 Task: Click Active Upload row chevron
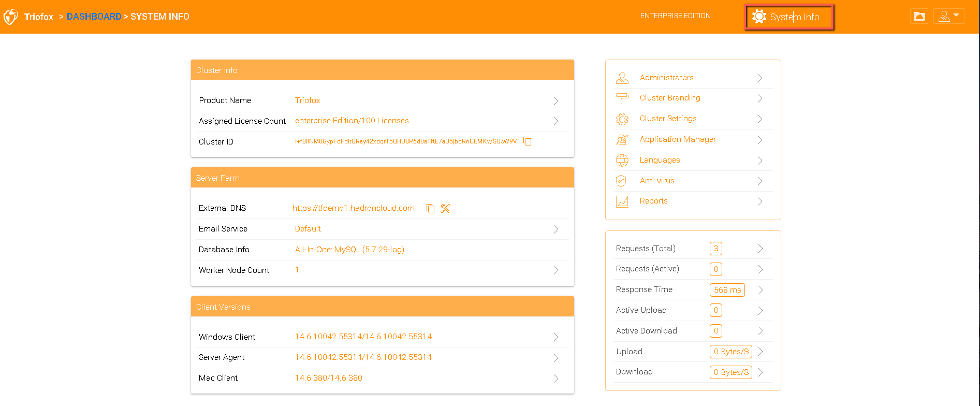coord(760,311)
